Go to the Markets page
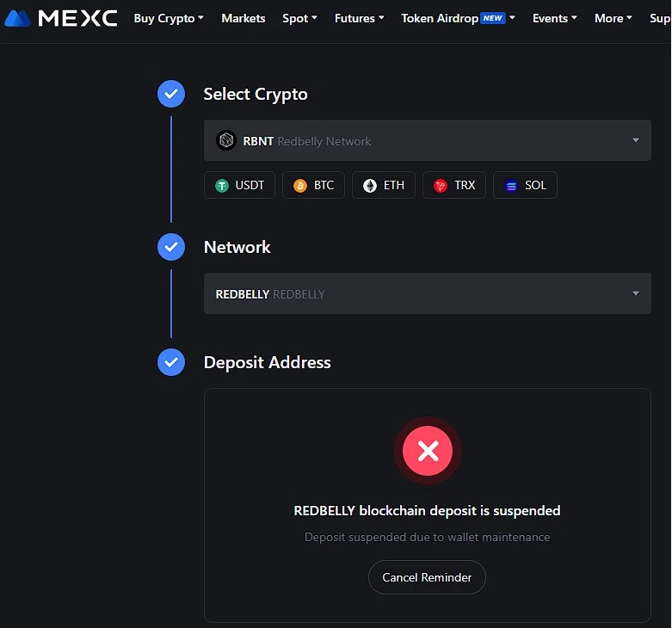Screen dimensions: 672x628 tap(243, 18)
